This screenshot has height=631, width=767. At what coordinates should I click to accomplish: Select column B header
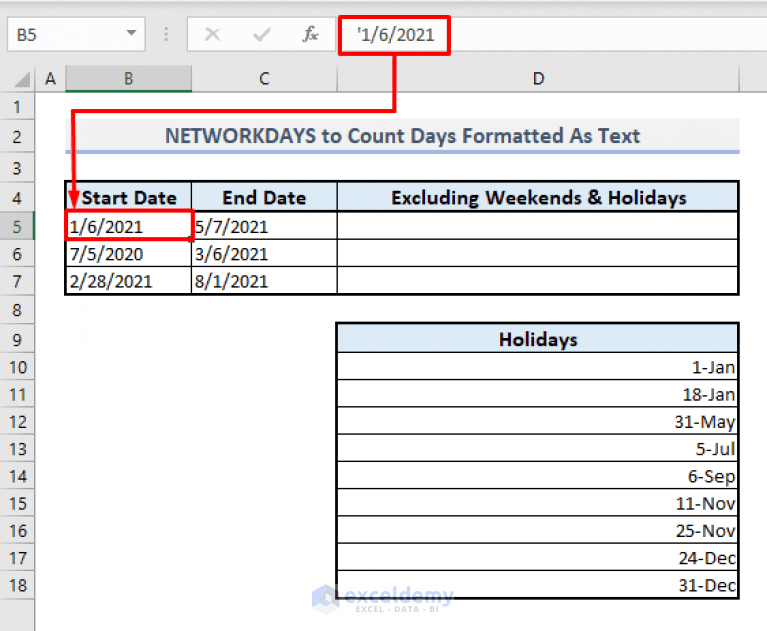128,79
